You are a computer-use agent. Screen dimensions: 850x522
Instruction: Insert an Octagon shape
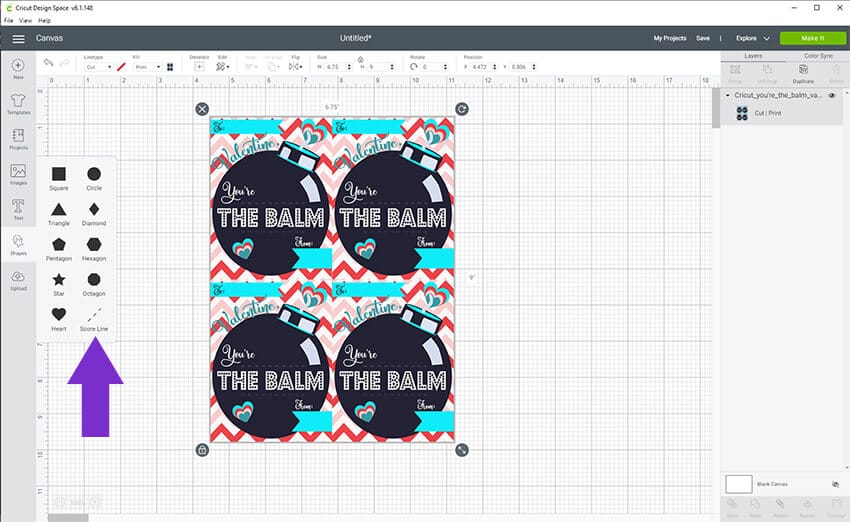(x=94, y=284)
